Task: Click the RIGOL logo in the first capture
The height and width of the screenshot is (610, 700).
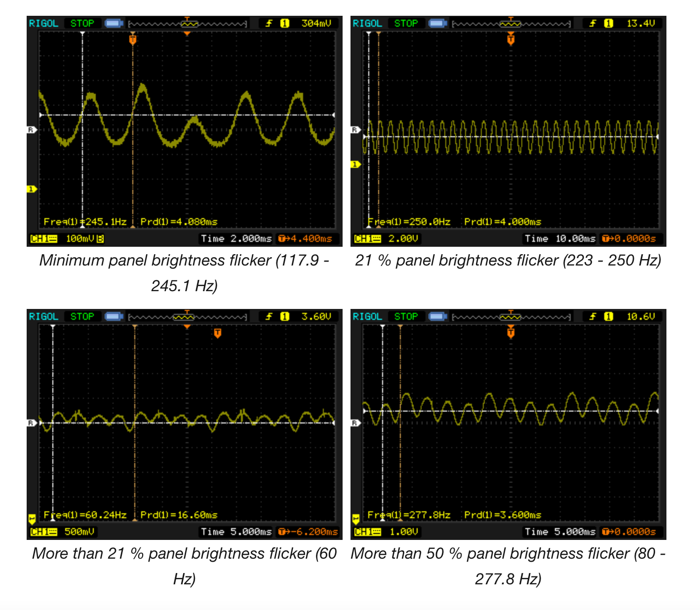Action: point(44,23)
